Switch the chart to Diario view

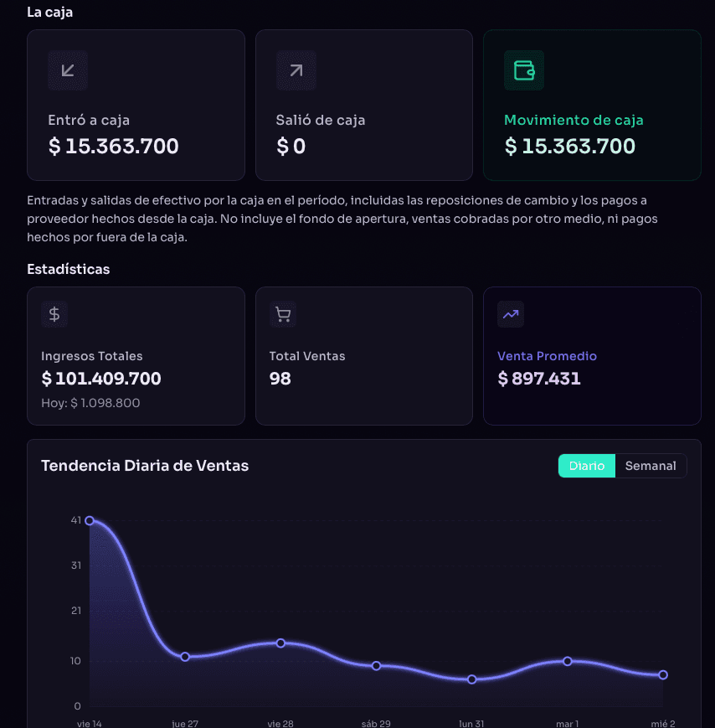(586, 466)
